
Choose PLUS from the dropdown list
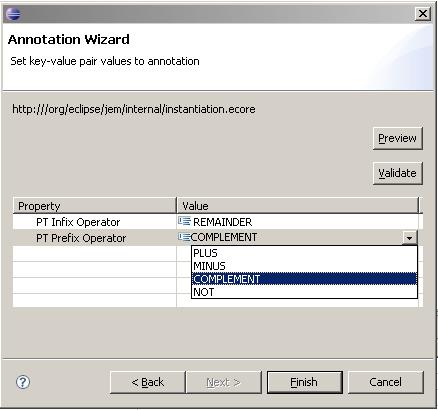pyautogui.click(x=304, y=253)
